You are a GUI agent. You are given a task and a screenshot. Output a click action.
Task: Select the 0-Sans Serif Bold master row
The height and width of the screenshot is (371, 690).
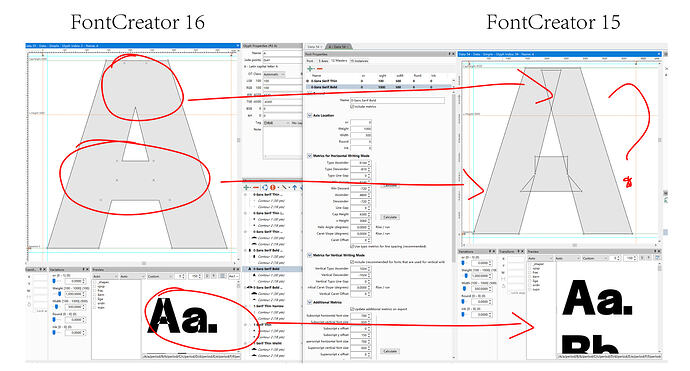coord(378,87)
